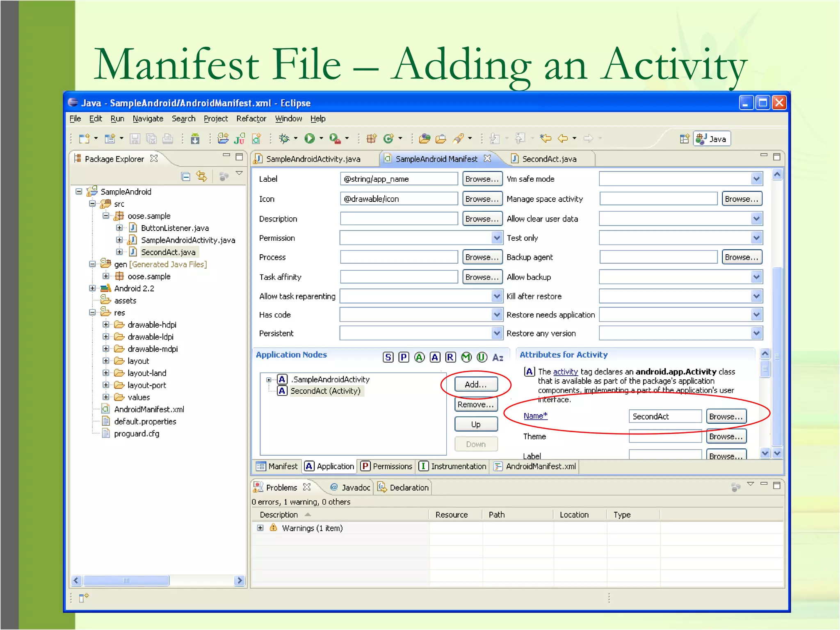Click the editor vertical scrollbar thumb
Image resolution: width=840 pixels, height=630 pixels.
point(777,357)
